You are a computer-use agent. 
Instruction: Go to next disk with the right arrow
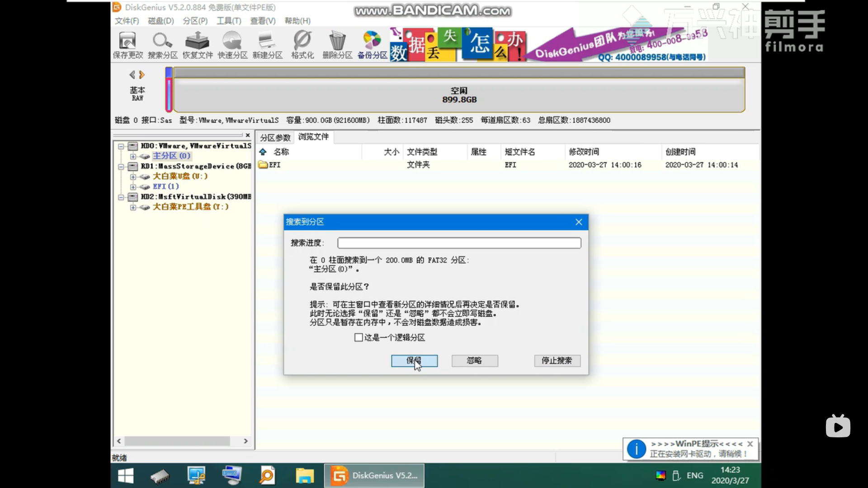pyautogui.click(x=142, y=75)
